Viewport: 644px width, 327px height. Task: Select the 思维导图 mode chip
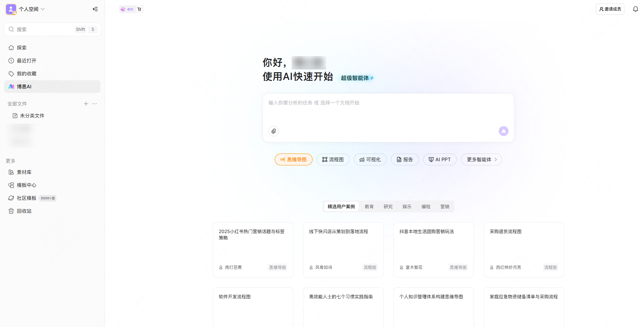pos(293,159)
